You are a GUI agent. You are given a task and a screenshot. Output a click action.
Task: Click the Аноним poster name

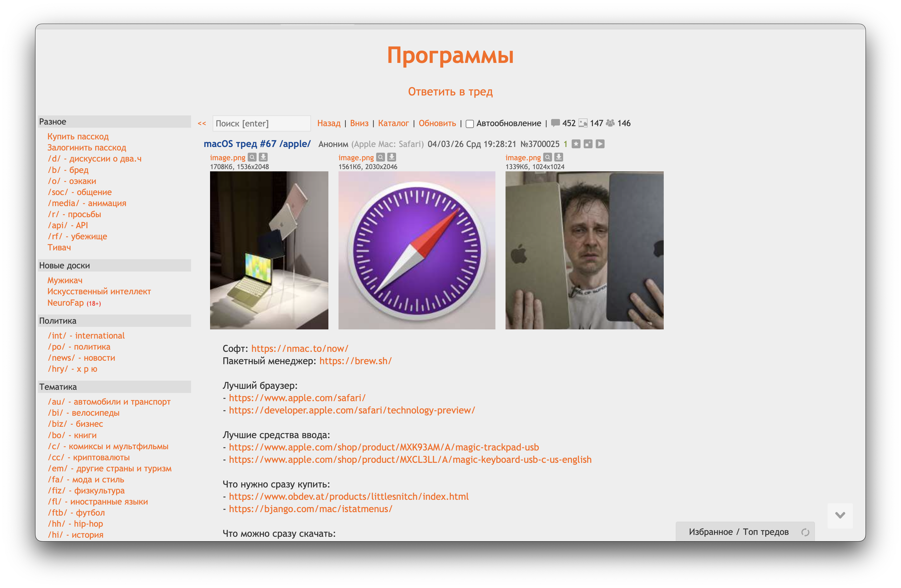(x=333, y=144)
